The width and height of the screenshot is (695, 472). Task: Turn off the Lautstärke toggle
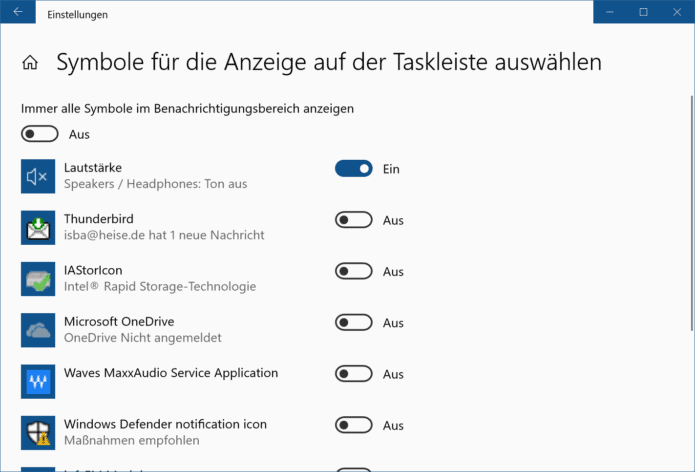pyautogui.click(x=353, y=169)
